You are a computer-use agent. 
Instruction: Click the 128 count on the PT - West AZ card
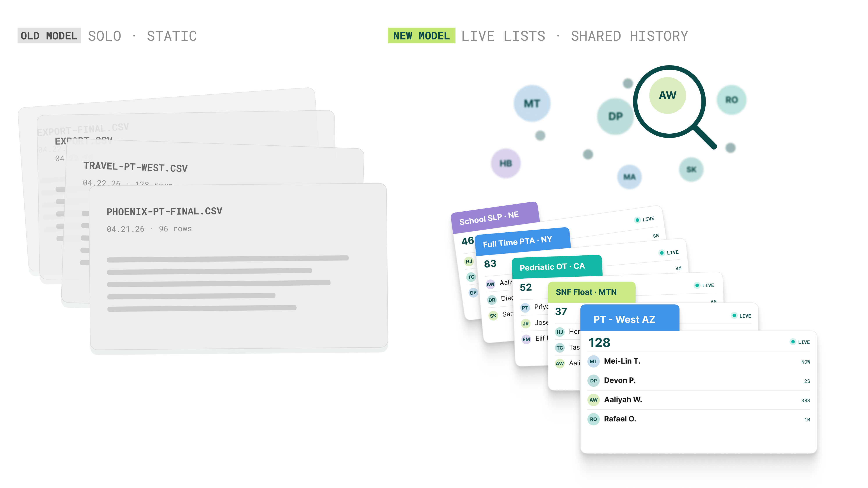[x=599, y=343]
